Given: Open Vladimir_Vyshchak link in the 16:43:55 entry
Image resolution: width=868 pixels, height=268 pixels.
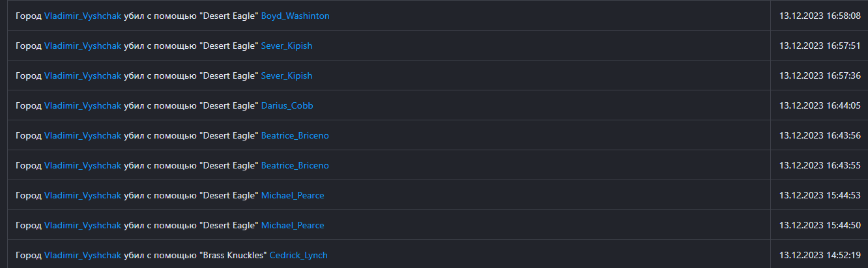Looking at the screenshot, I should coord(83,165).
